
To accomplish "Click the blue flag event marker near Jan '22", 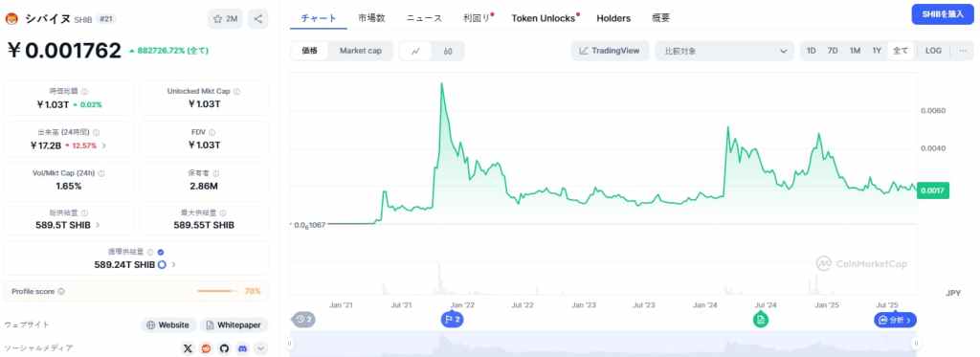I will (x=453, y=320).
